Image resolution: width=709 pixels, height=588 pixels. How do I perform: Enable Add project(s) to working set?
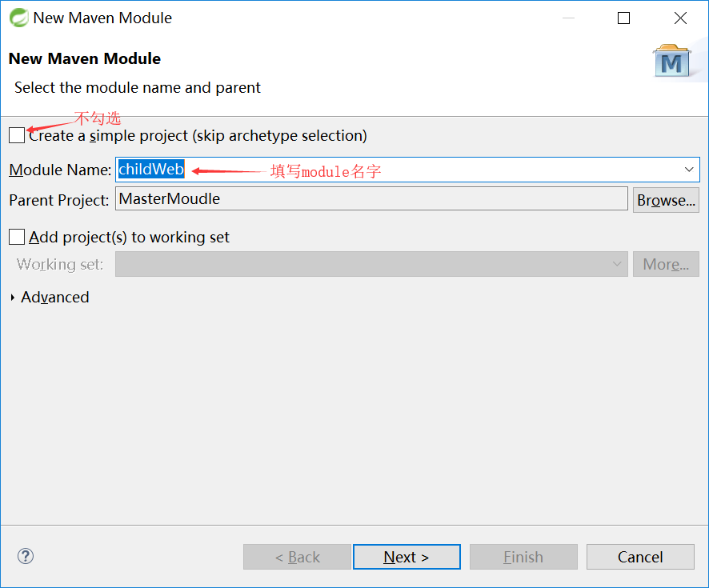[x=17, y=237]
